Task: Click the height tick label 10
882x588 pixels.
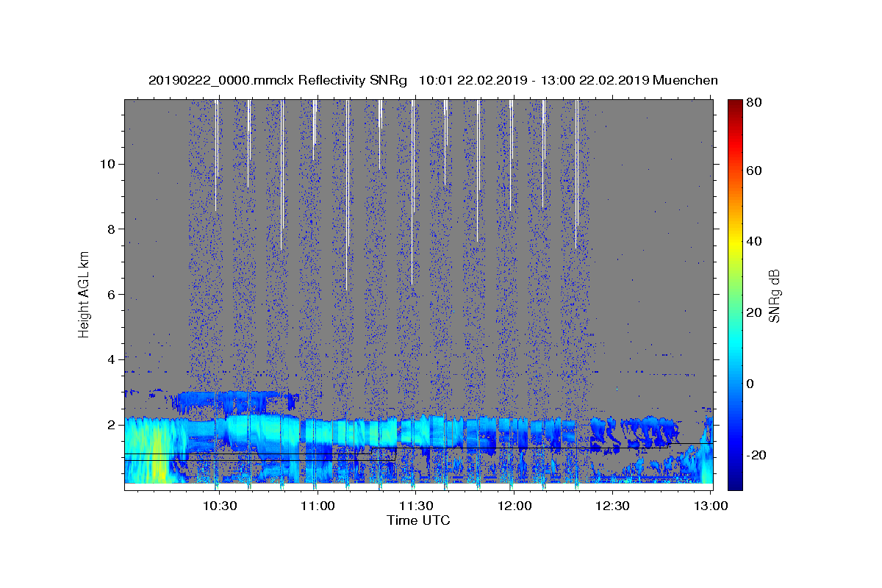Action: [107, 163]
